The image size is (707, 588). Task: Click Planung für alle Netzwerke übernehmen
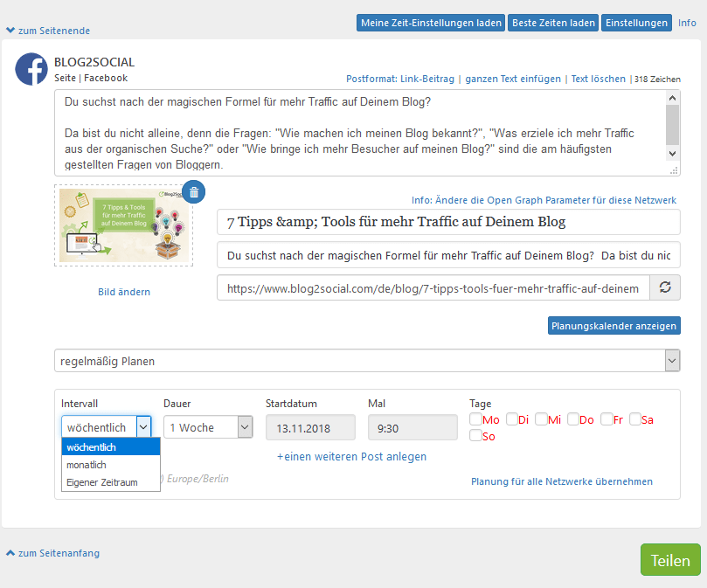pos(562,481)
